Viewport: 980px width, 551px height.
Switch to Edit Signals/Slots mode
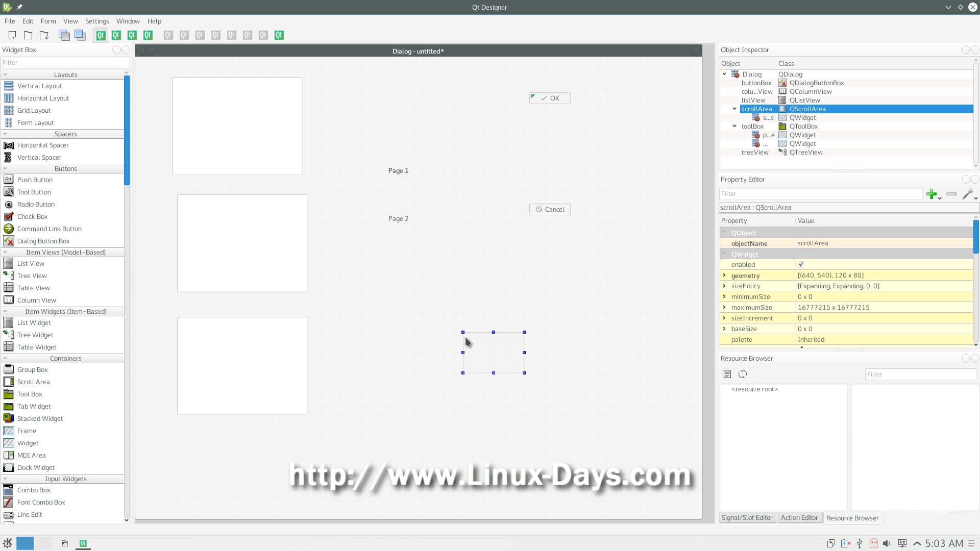116,35
